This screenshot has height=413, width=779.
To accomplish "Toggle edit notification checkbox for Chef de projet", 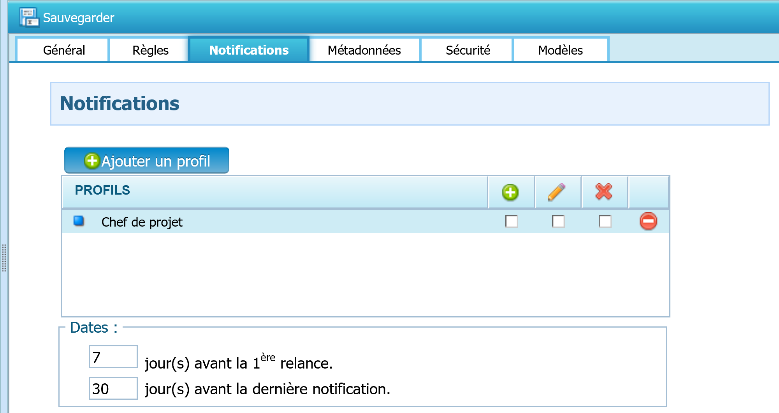I will (x=558, y=222).
